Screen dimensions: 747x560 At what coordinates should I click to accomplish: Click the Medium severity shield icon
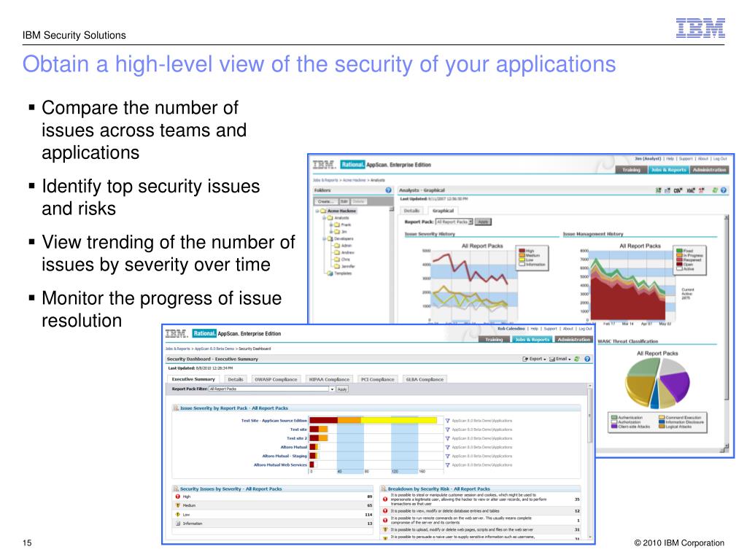click(x=178, y=506)
